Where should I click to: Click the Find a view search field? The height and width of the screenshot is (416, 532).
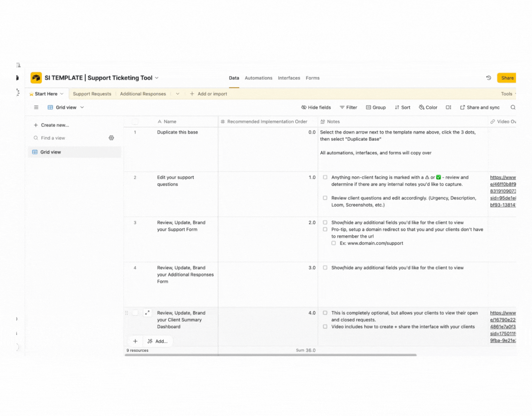click(69, 138)
